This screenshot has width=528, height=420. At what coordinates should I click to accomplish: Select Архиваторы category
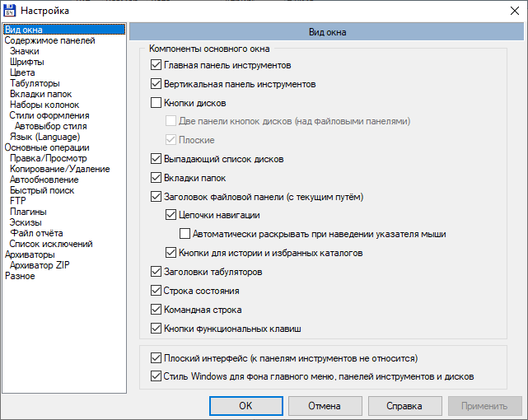pyautogui.click(x=30, y=254)
